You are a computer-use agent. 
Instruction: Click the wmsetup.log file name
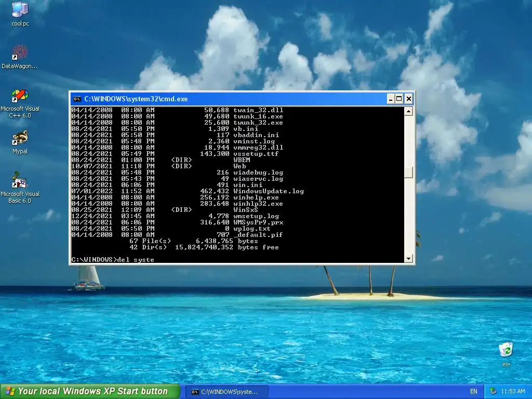click(x=256, y=216)
